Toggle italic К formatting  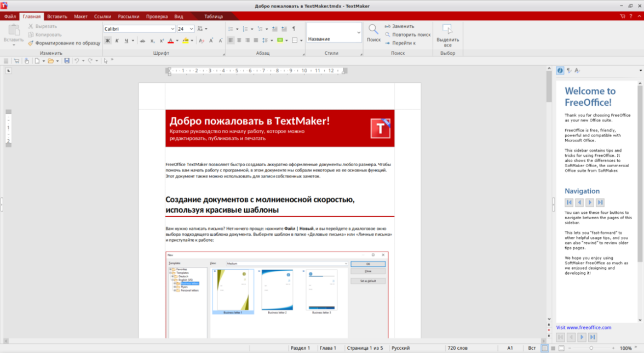(x=117, y=41)
